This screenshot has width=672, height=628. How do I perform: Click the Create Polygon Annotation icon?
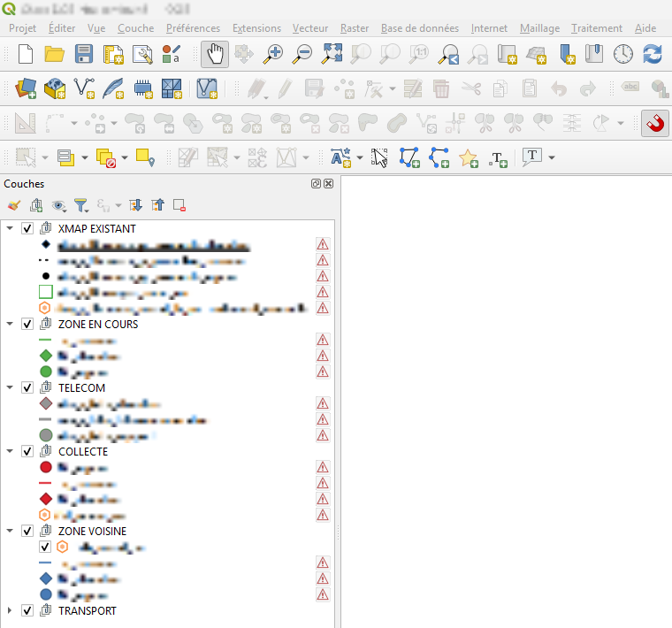click(x=409, y=157)
